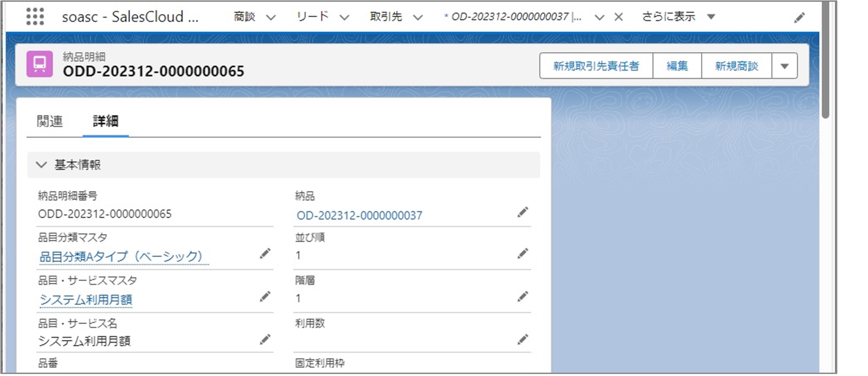Open the 取引先 navigation tab
This screenshot has width=868, height=376.
[x=386, y=17]
